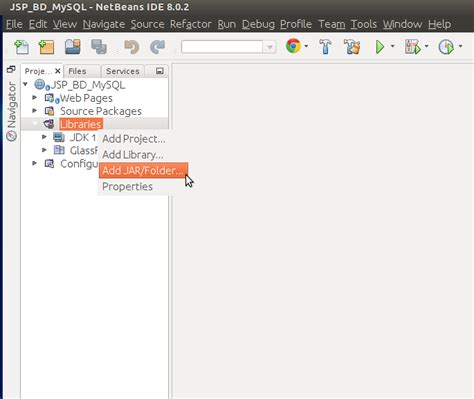Close the Projects tab

pyautogui.click(x=58, y=71)
